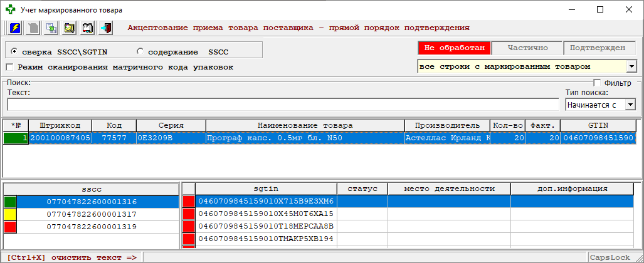This screenshot has width=644, height=263.
Task: Click the 'Подтвержден' status button
Action: pos(599,48)
